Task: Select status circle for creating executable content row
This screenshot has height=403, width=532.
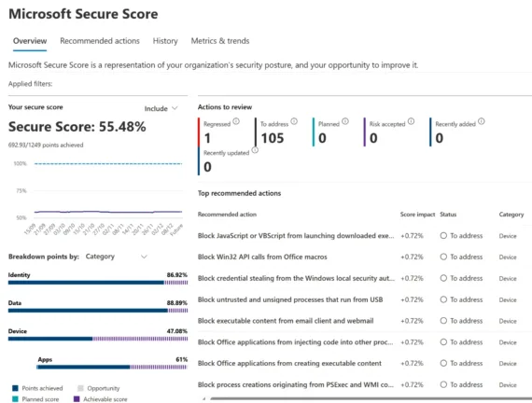Action: click(443, 363)
